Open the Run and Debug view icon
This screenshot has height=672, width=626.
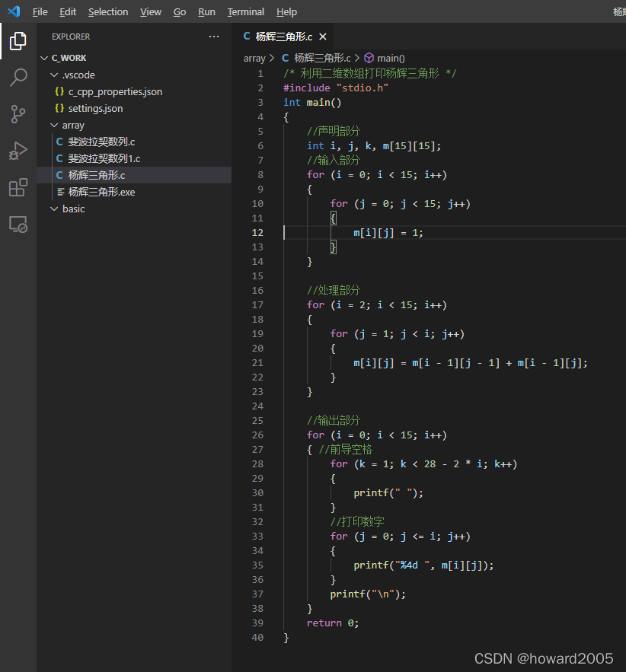click(18, 151)
